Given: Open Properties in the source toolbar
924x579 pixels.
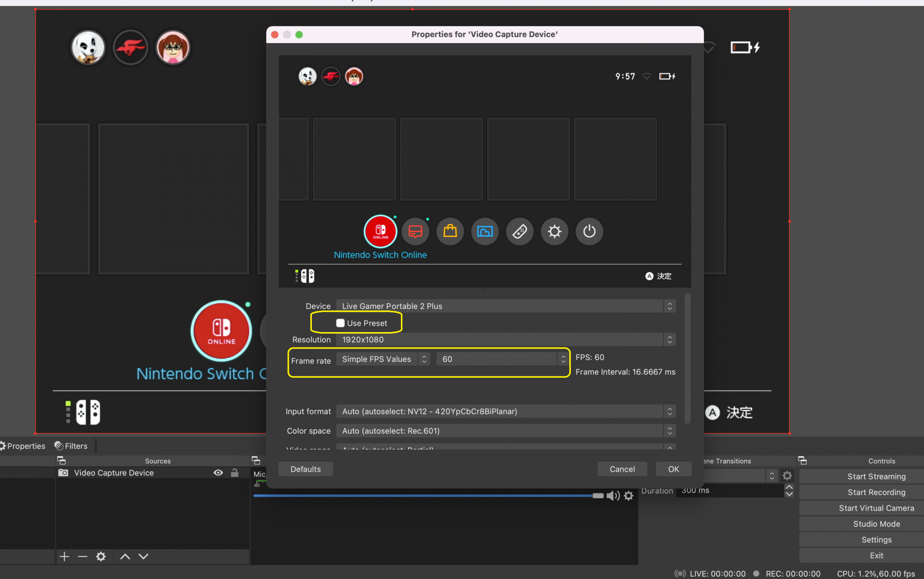Looking at the screenshot, I should [x=23, y=446].
